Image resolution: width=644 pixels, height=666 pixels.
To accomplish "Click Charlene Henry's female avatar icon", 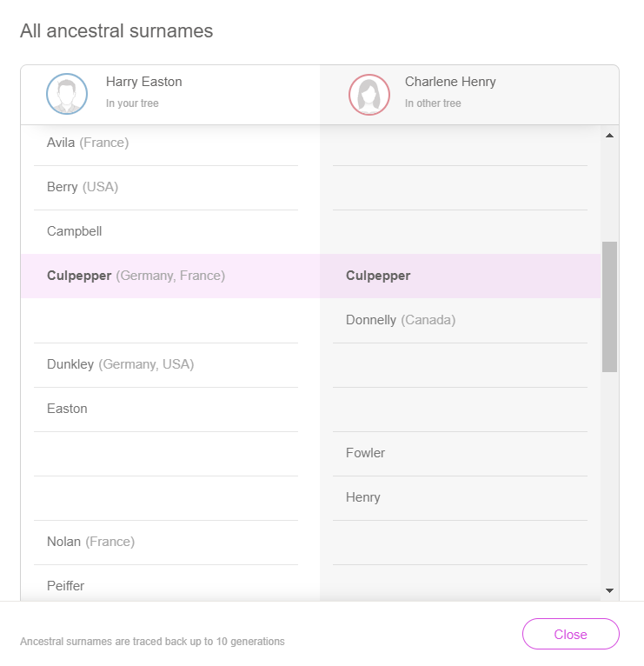I will 369,94.
